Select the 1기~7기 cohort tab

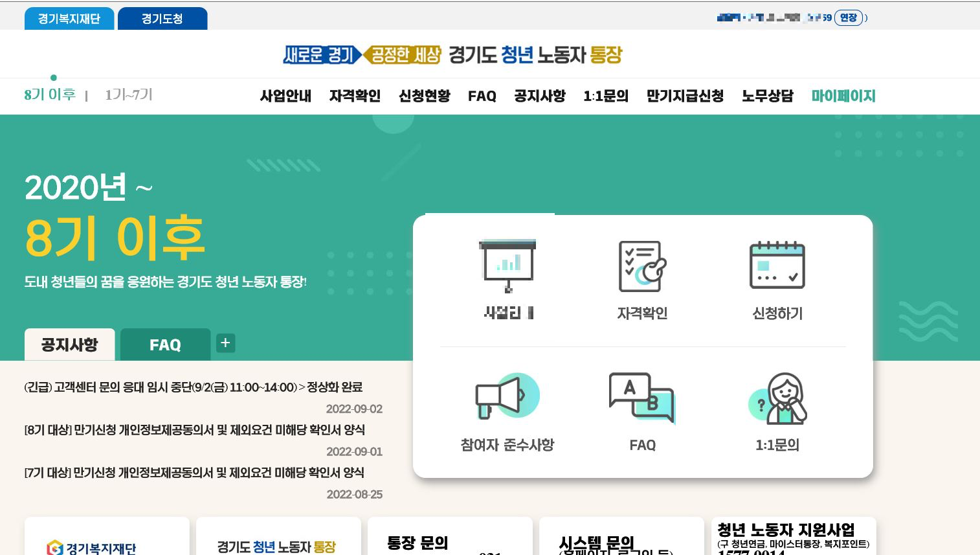[129, 95]
